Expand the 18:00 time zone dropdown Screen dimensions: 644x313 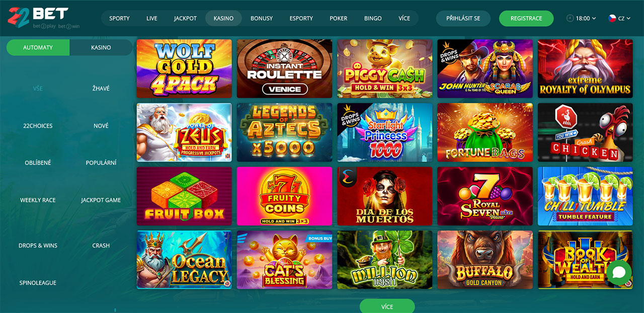pyautogui.click(x=581, y=18)
